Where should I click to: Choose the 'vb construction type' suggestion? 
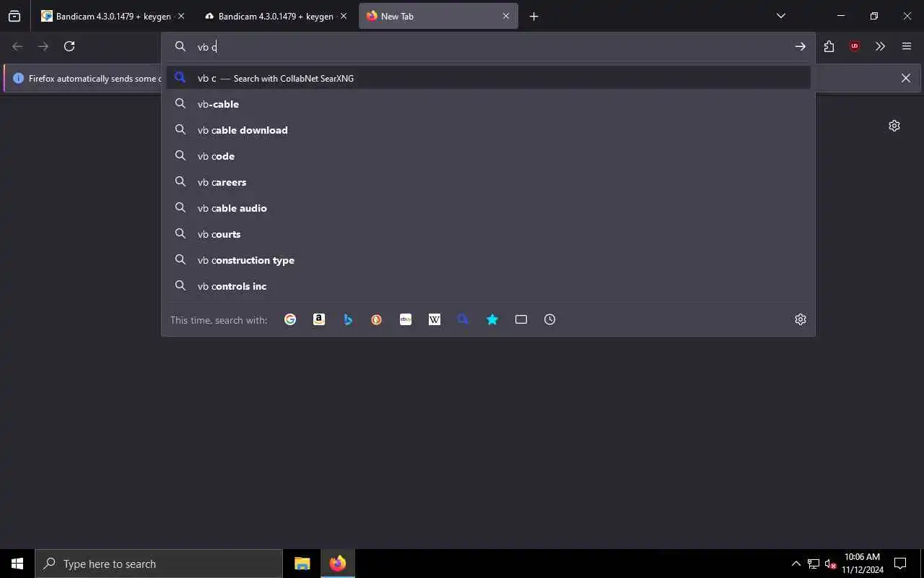click(488, 260)
